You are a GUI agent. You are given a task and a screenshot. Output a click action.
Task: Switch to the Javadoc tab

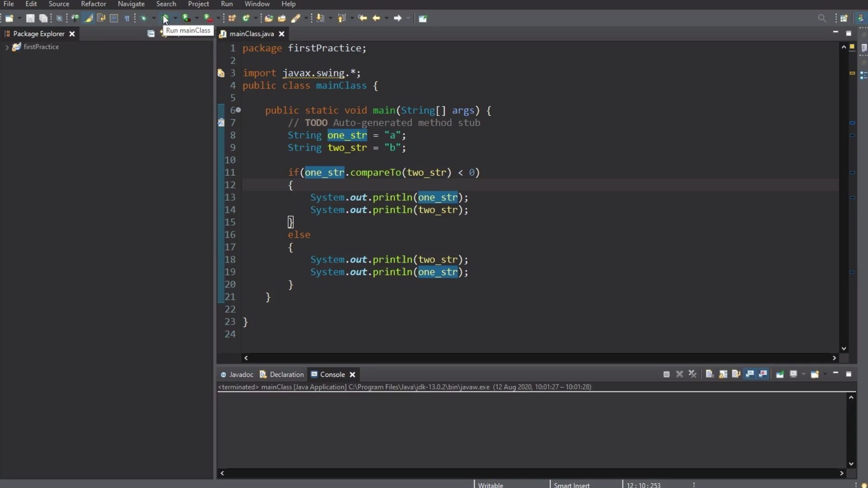click(x=237, y=375)
